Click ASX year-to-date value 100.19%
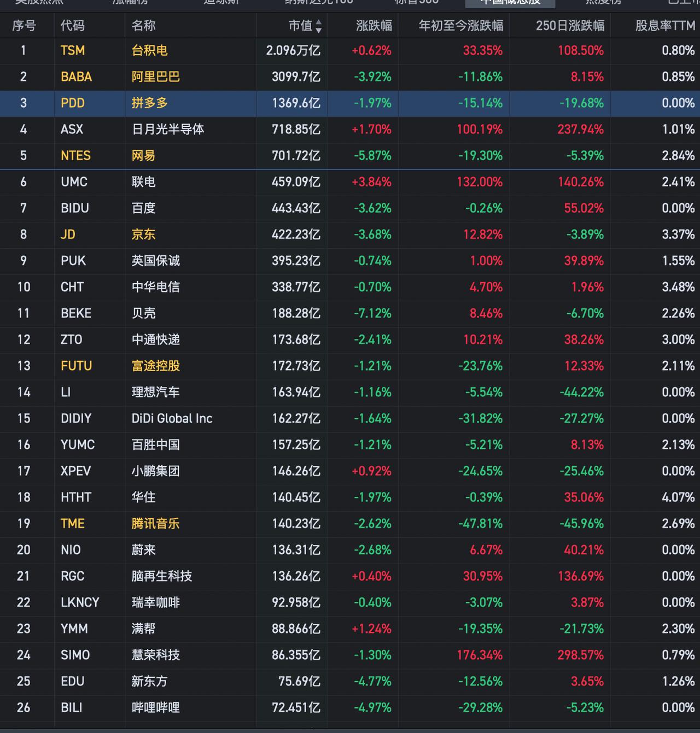The width and height of the screenshot is (700, 733). coord(480,129)
